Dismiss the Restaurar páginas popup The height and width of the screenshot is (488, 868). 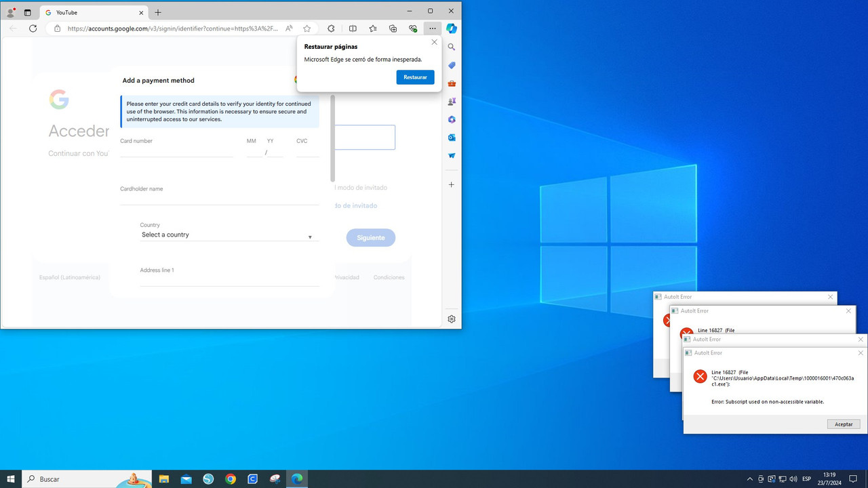(435, 43)
